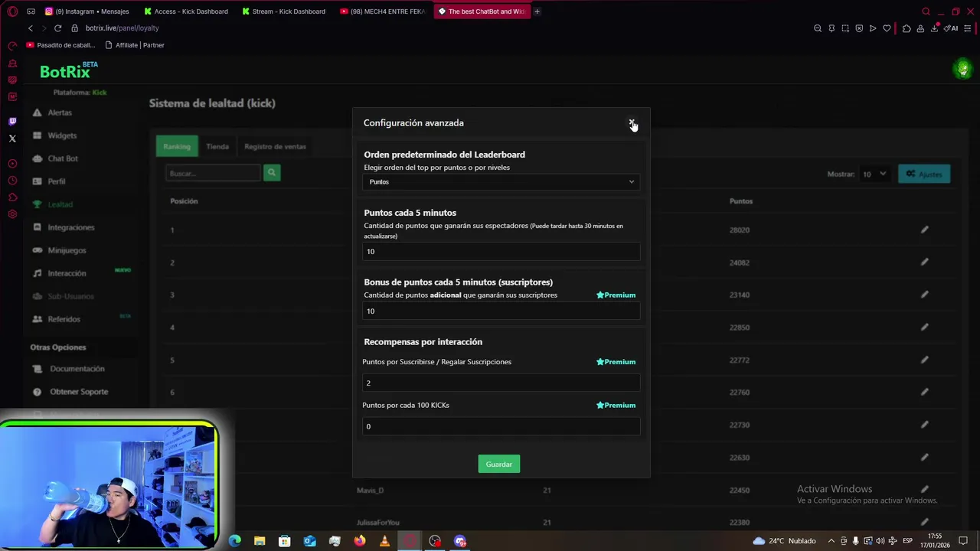Open browser downloads icon
The width and height of the screenshot is (980, 551).
point(934,28)
